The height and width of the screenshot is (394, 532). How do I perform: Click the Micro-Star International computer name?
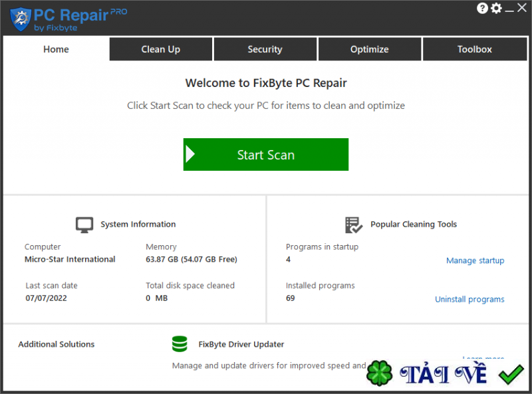pos(70,259)
